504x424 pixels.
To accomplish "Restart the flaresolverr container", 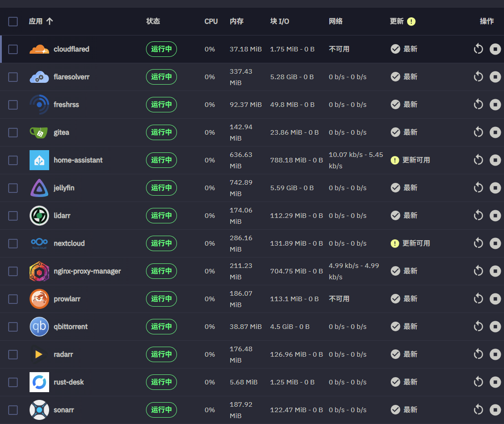I will (x=478, y=76).
